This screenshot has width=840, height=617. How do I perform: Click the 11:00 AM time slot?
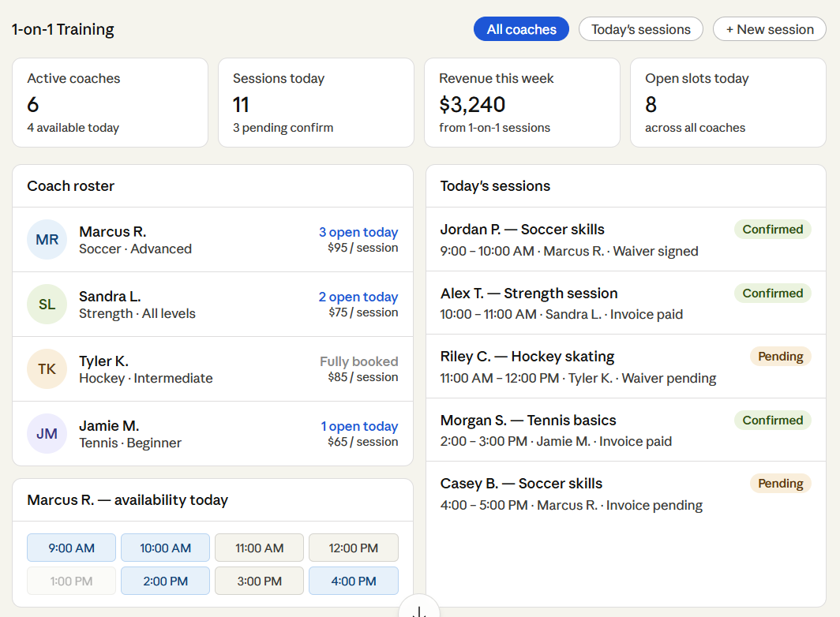[259, 548]
